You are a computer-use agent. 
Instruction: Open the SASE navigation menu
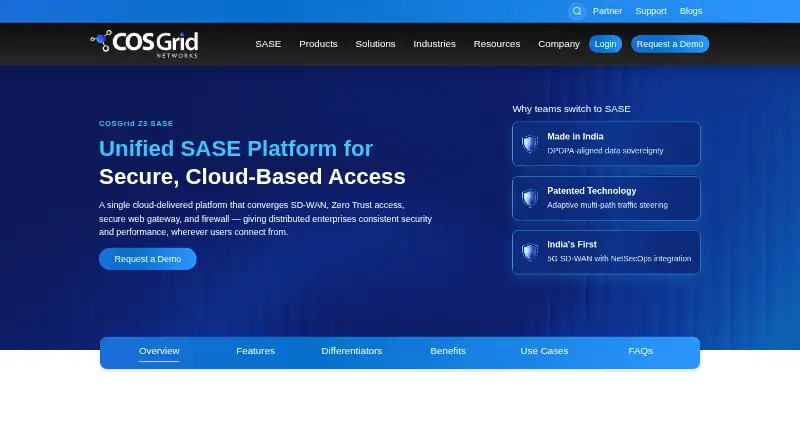coord(268,44)
